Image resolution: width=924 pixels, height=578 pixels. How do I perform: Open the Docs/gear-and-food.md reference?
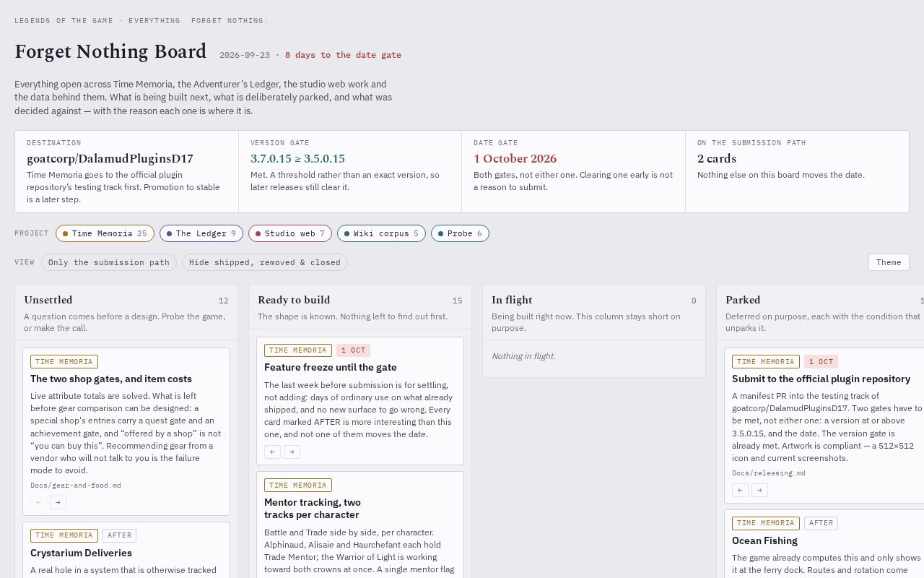[76, 486]
